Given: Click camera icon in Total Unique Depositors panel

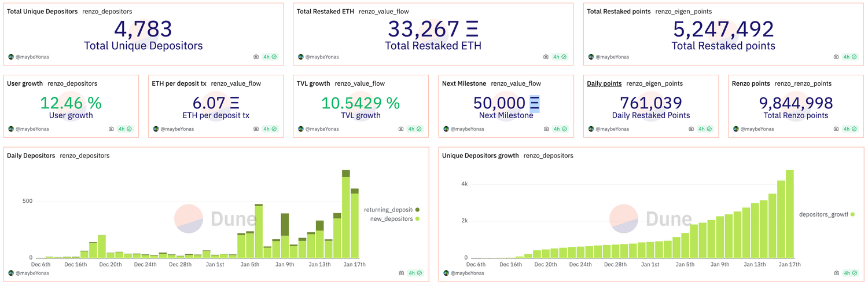Looking at the screenshot, I should [256, 57].
